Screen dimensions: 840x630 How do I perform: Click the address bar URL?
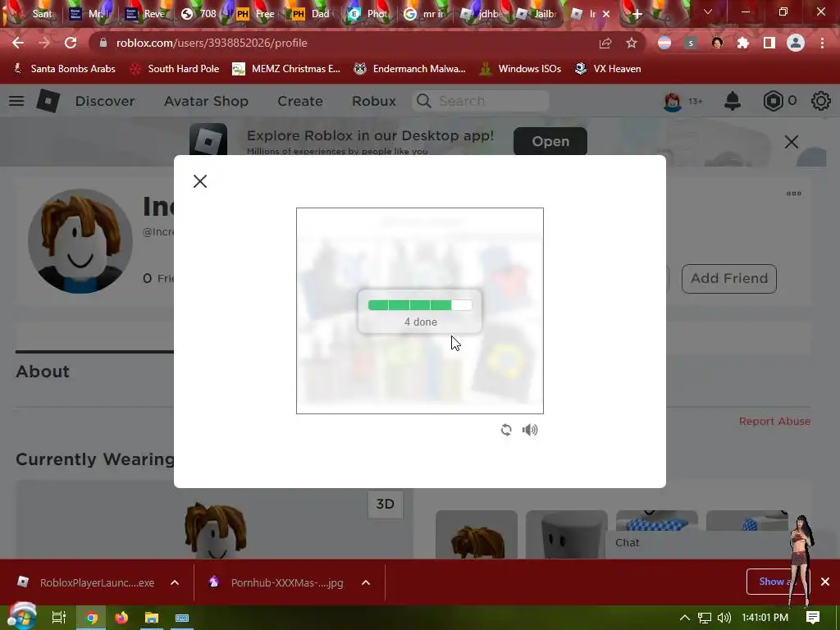[212, 43]
